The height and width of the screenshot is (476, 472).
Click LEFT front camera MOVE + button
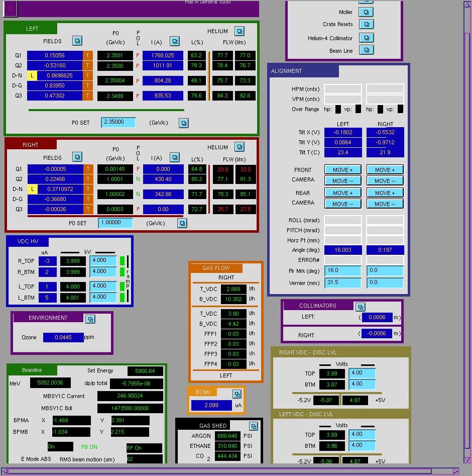(x=343, y=170)
